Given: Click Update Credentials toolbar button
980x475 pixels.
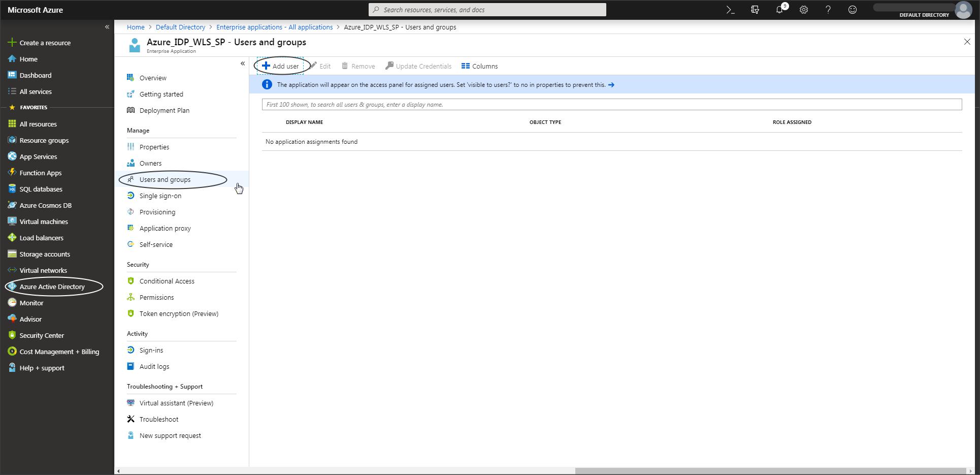Looking at the screenshot, I should pyautogui.click(x=418, y=66).
